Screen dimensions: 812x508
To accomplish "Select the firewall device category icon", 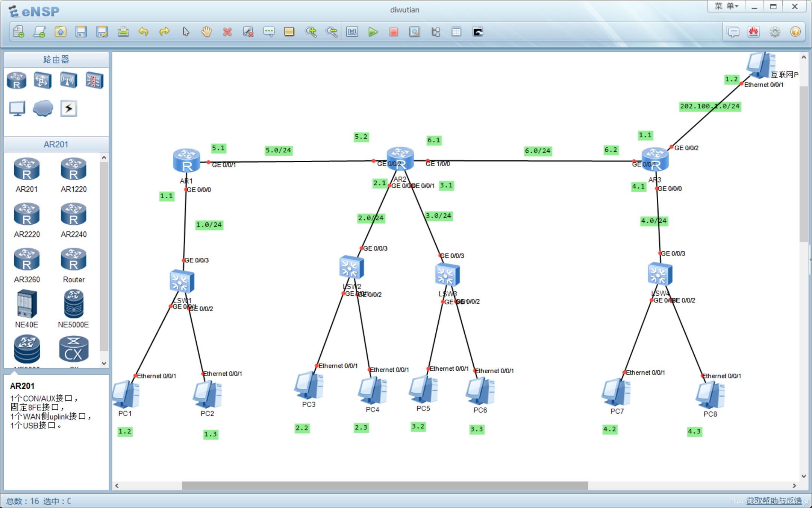I will click(94, 80).
